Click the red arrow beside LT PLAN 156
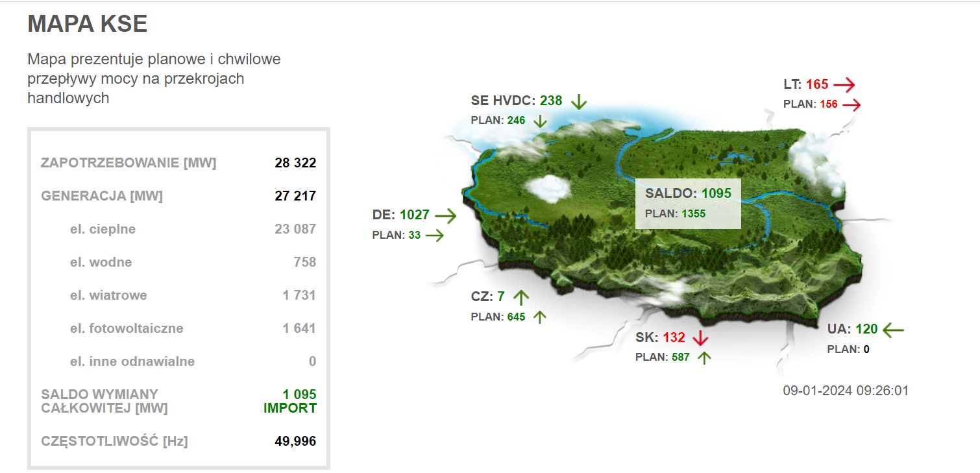 pyautogui.click(x=851, y=104)
